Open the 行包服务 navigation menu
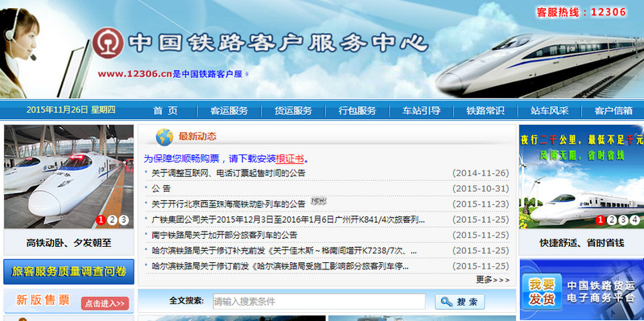644x321 pixels. click(357, 111)
